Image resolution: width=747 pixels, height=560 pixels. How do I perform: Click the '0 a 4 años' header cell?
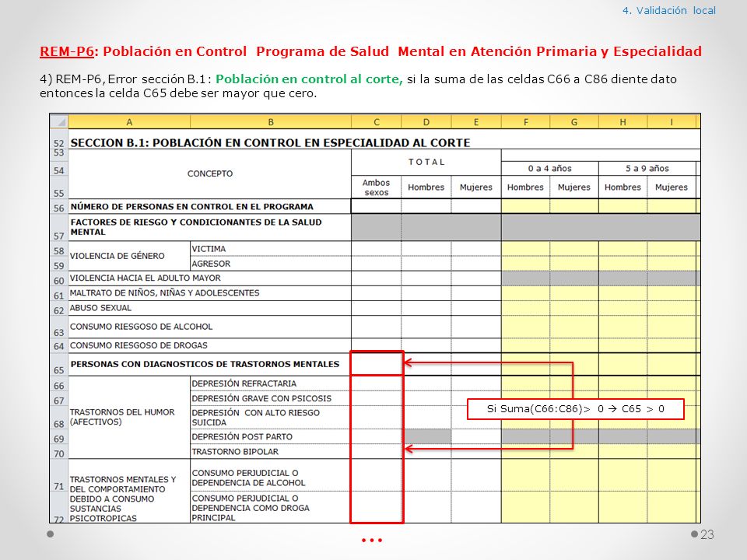(550, 168)
